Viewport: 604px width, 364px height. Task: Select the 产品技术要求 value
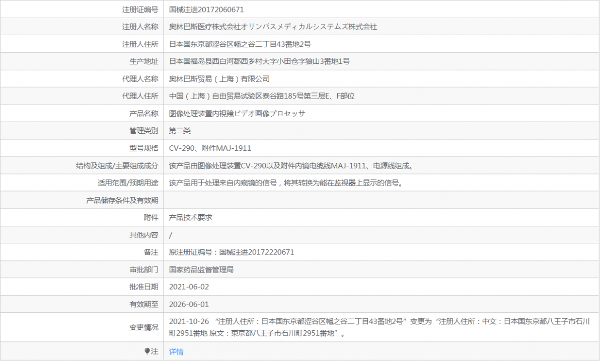click(x=191, y=218)
